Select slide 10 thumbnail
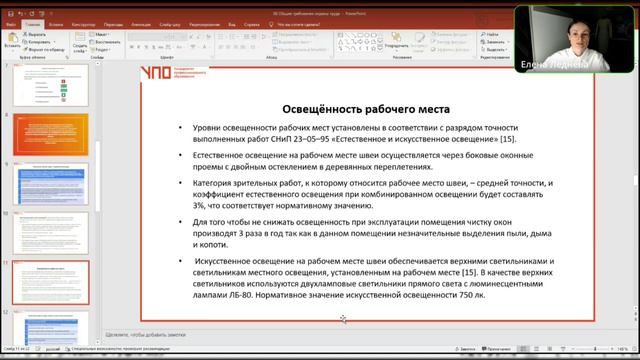This screenshot has width=640, height=360. click(51, 233)
